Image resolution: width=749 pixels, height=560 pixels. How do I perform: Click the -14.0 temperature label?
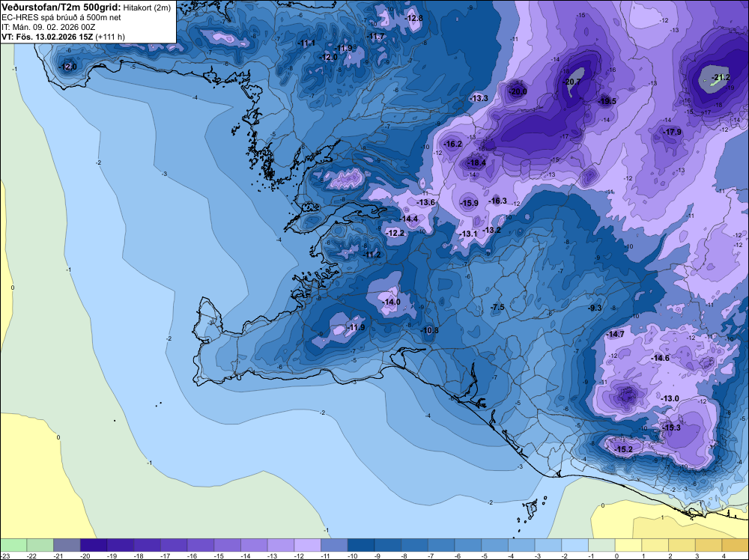pyautogui.click(x=392, y=302)
